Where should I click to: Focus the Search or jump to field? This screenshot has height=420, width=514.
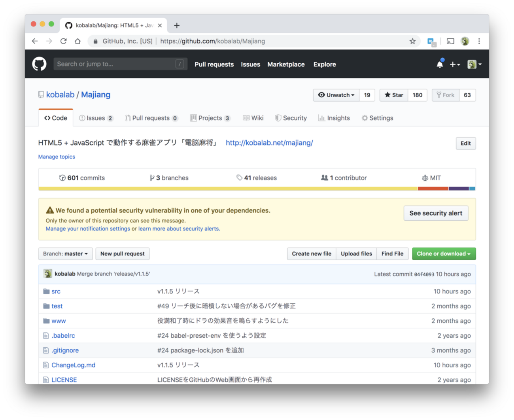115,64
